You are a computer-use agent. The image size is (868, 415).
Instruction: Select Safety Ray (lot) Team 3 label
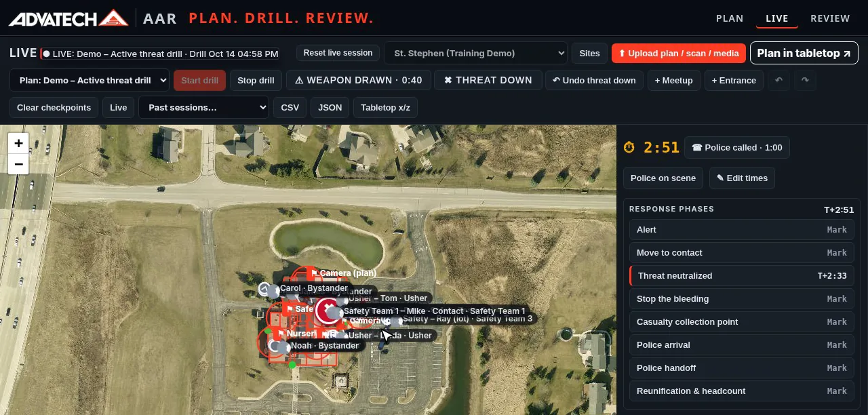coord(467,319)
